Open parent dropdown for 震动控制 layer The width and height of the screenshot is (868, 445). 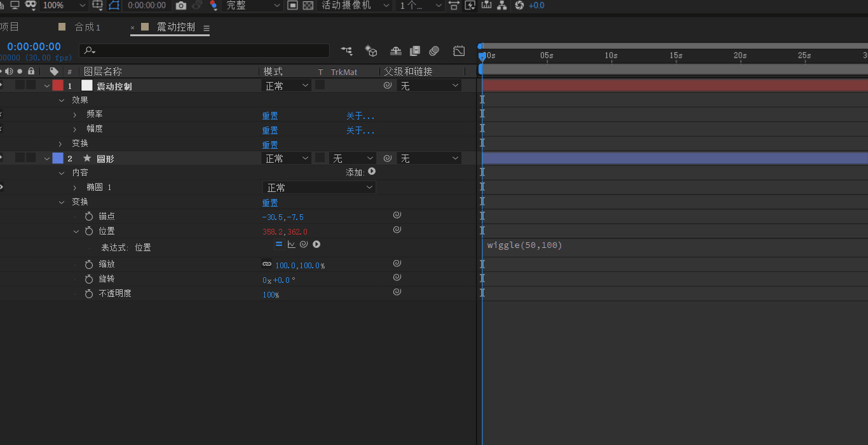click(x=430, y=85)
